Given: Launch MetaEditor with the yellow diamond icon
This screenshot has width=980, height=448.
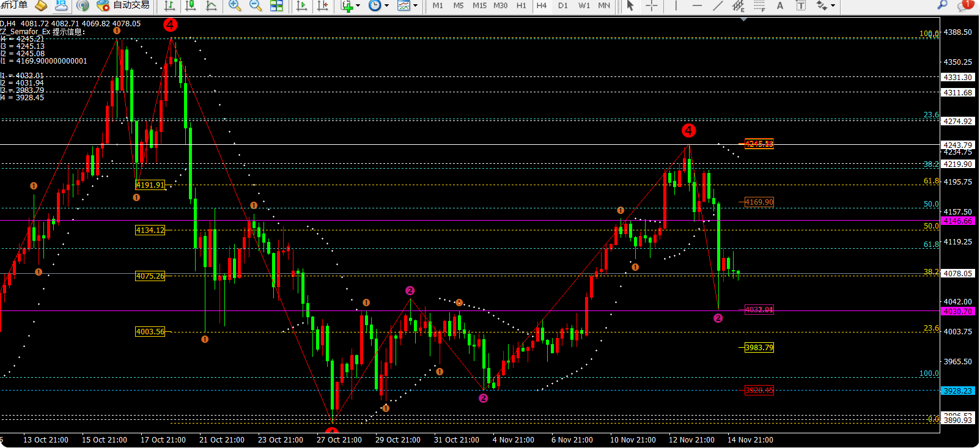Looking at the screenshot, I should pos(41,6).
